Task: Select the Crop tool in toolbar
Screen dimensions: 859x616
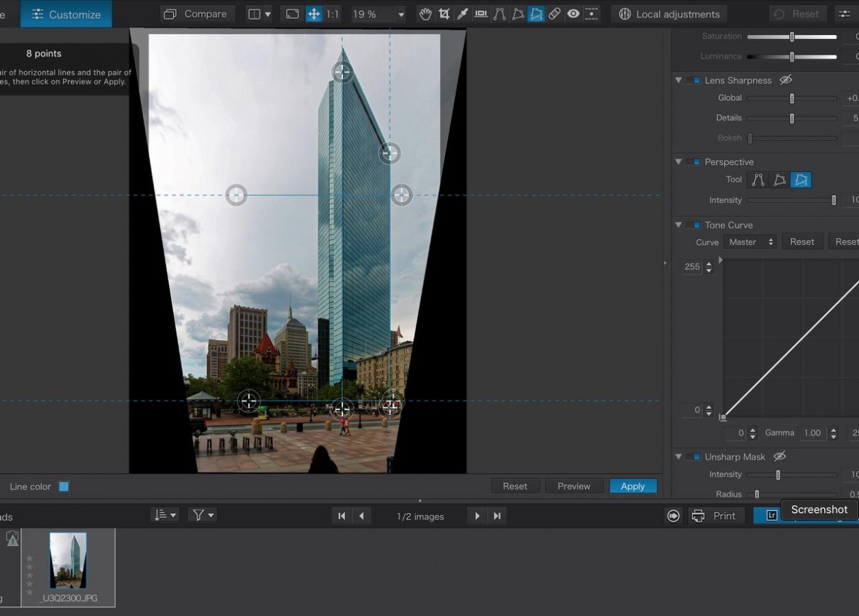Action: click(x=444, y=14)
